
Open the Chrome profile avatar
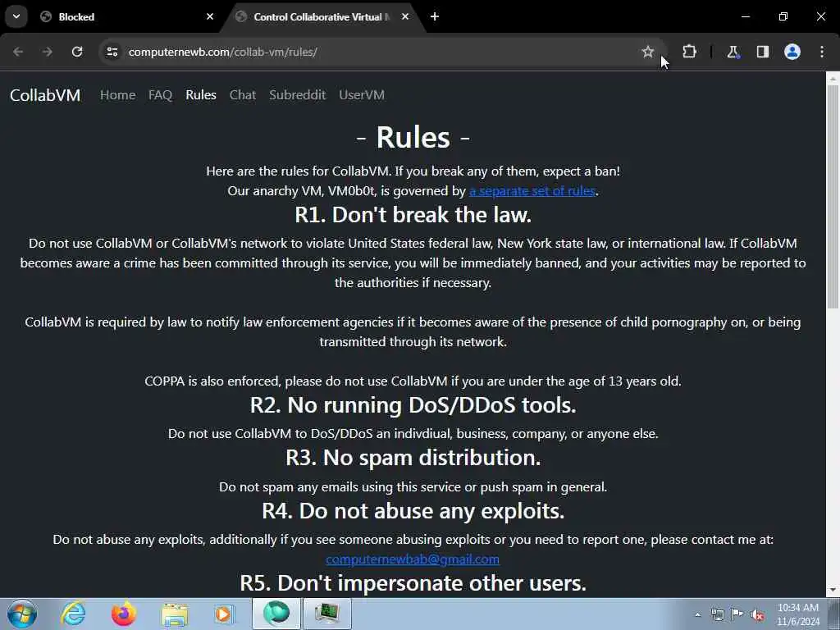pyautogui.click(x=792, y=52)
